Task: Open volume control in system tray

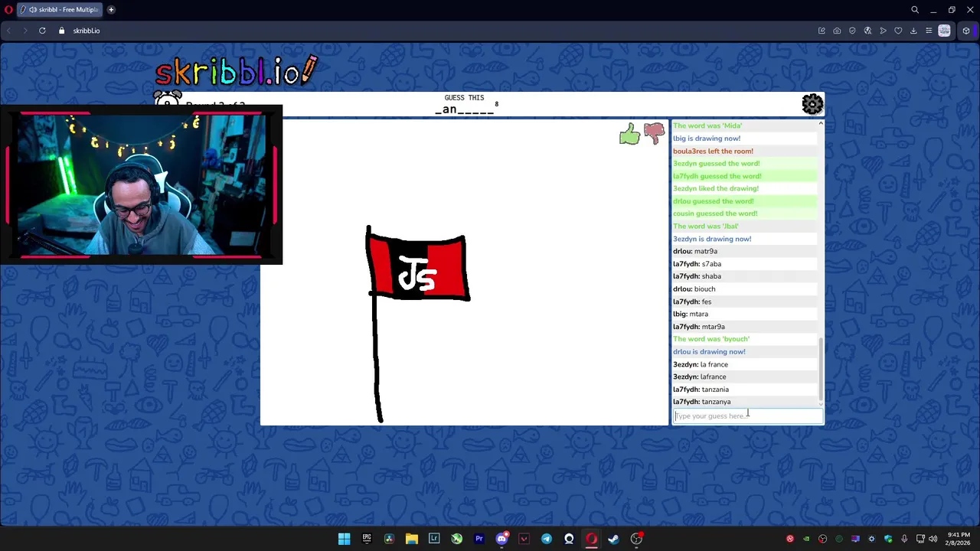Action: pyautogui.click(x=933, y=539)
